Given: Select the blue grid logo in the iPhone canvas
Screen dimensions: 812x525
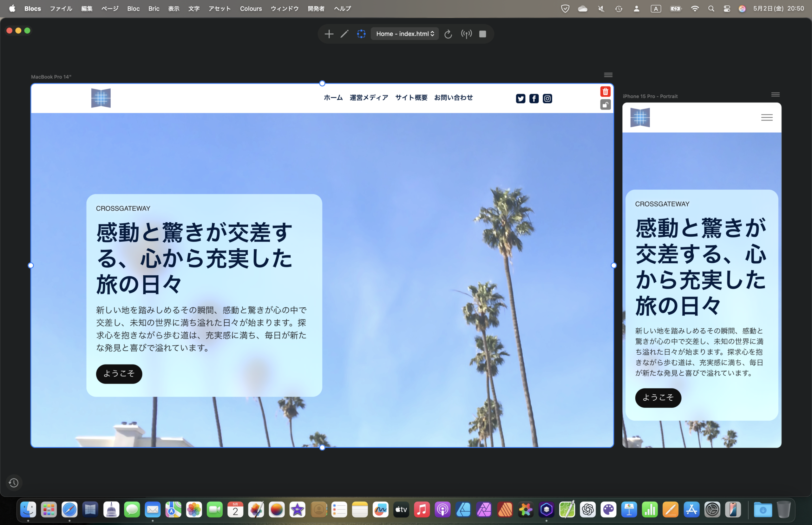Looking at the screenshot, I should pos(640,118).
